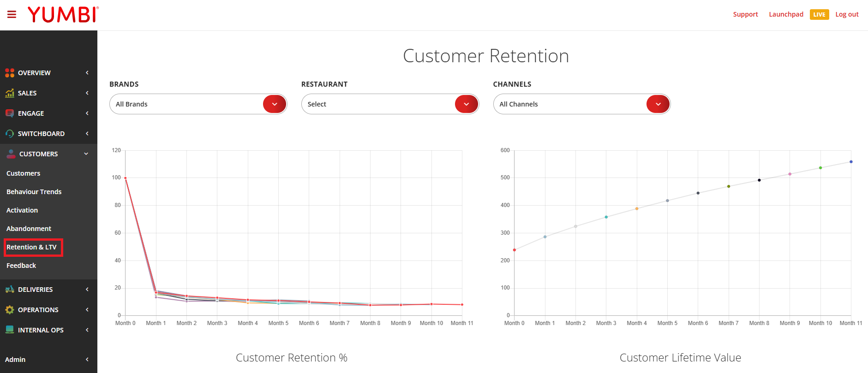Image resolution: width=868 pixels, height=373 pixels.
Task: Click Log out
Action: [x=847, y=14]
